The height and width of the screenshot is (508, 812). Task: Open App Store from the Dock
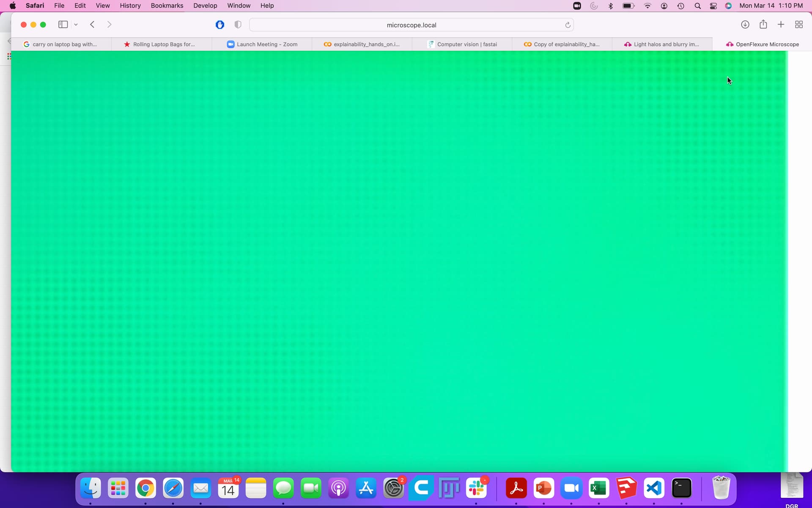[366, 489]
